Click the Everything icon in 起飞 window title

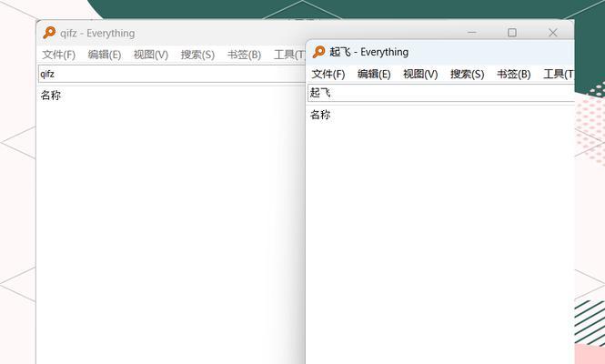318,52
